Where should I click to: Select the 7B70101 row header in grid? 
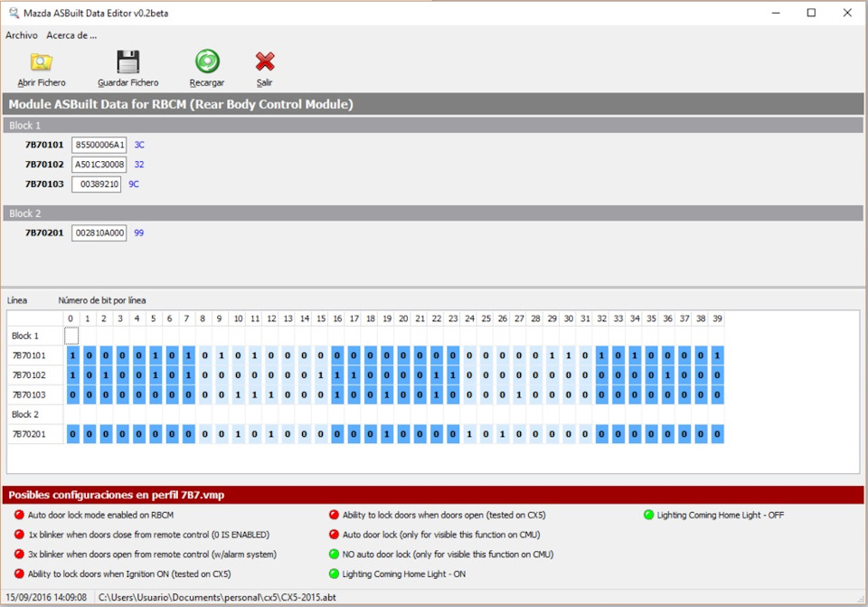point(35,356)
